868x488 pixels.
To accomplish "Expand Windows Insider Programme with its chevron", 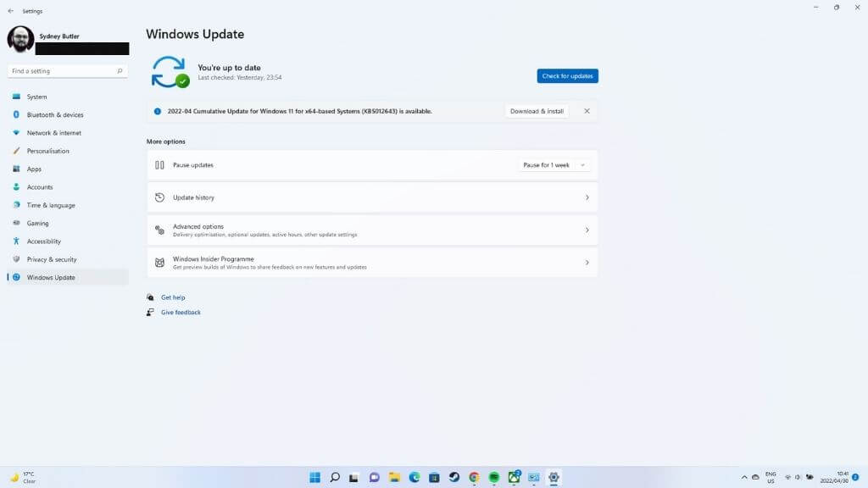I will [x=587, y=263].
